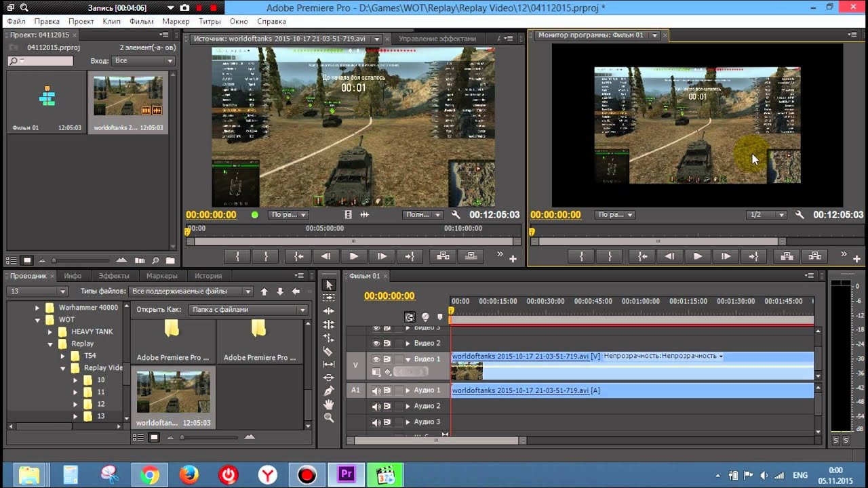Select the Zoom magnifier tool
The image size is (868, 488).
(x=329, y=418)
